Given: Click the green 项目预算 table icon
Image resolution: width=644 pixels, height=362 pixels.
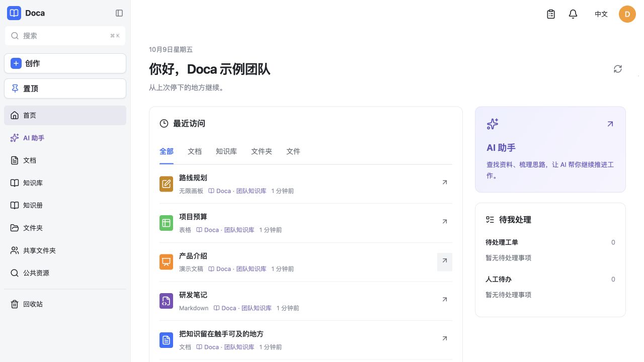Looking at the screenshot, I should pyautogui.click(x=167, y=223).
